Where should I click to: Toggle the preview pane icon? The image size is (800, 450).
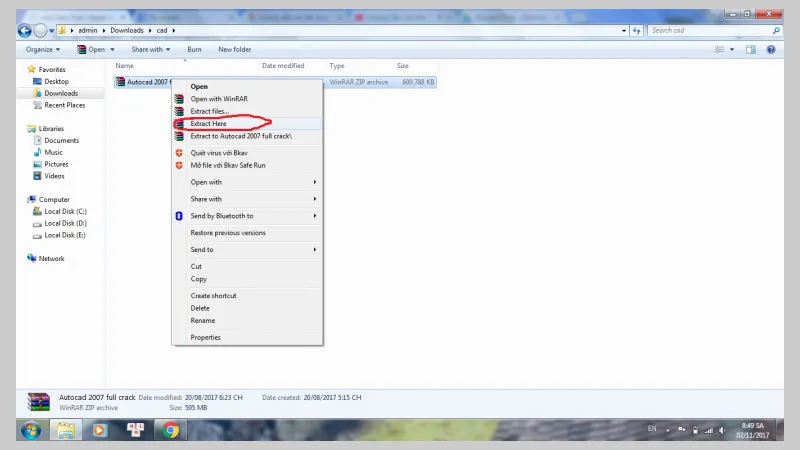click(x=752, y=49)
